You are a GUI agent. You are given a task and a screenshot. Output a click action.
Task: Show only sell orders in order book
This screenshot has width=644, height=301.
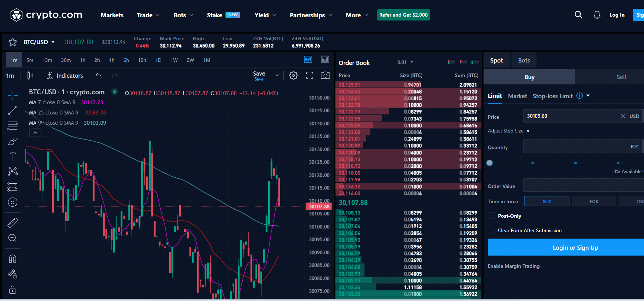463,62
